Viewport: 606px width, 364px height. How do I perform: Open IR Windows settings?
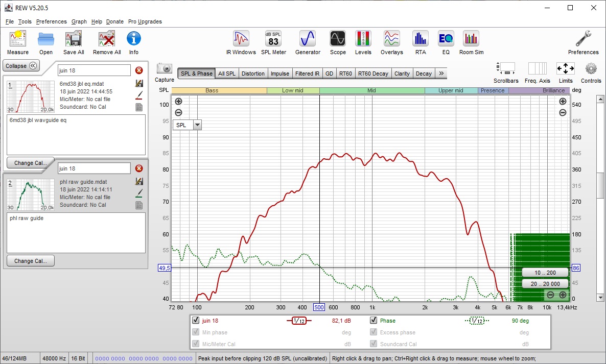[241, 42]
